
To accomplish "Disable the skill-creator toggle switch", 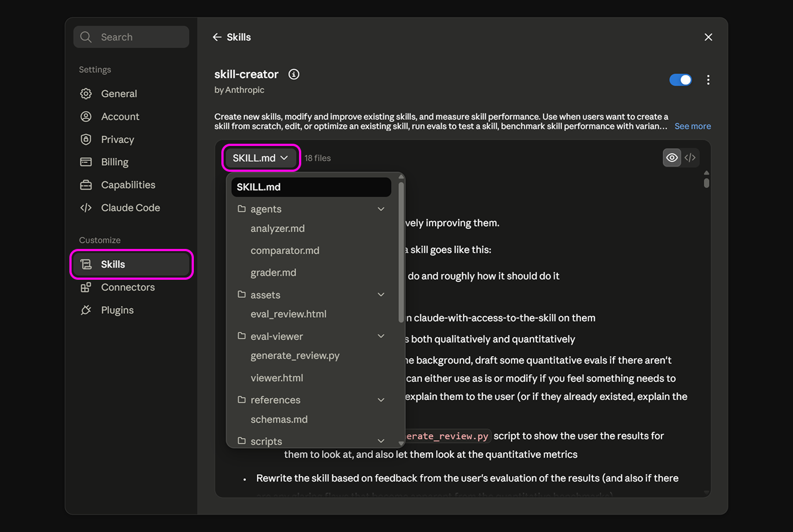I will (x=681, y=80).
